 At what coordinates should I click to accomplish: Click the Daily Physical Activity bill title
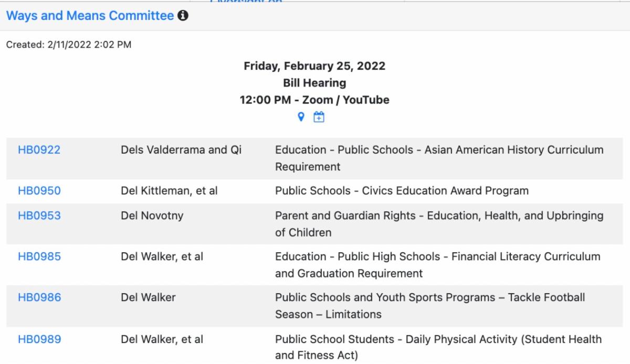438,348
